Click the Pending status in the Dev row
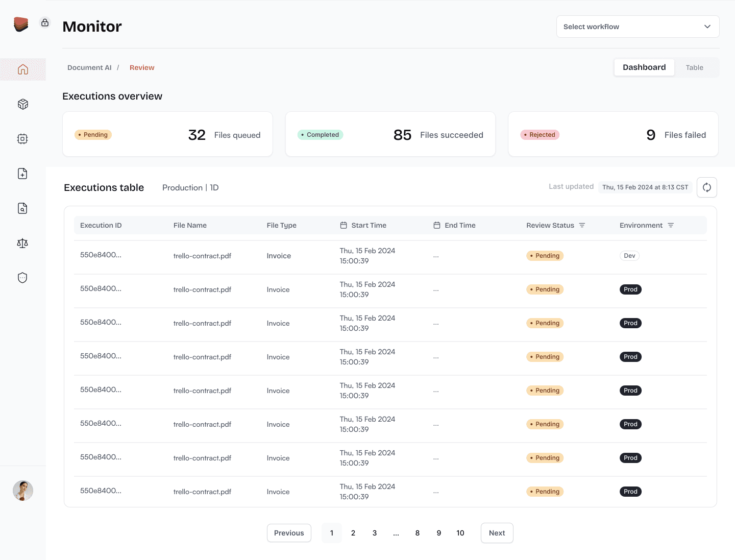The height and width of the screenshot is (560, 735). click(x=545, y=256)
